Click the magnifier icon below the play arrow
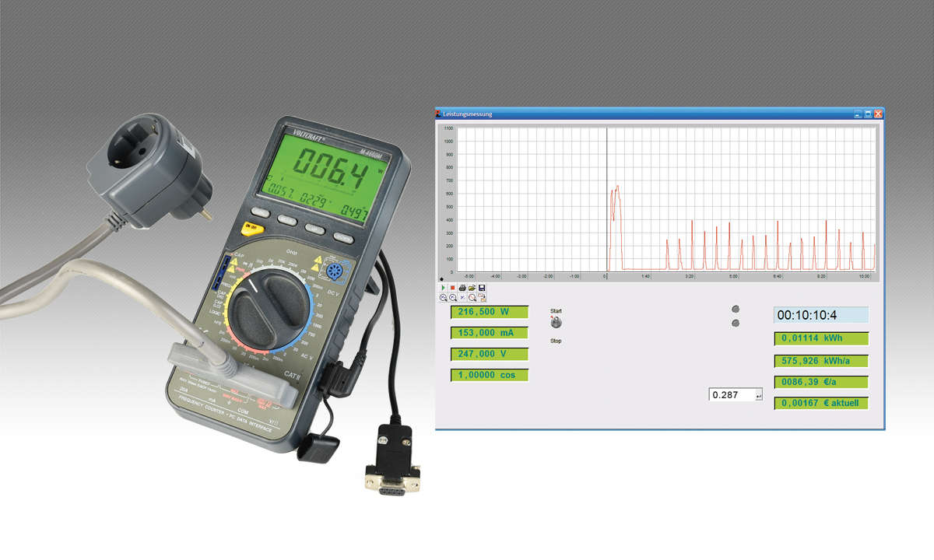This screenshot has height=560, width=934. click(443, 298)
